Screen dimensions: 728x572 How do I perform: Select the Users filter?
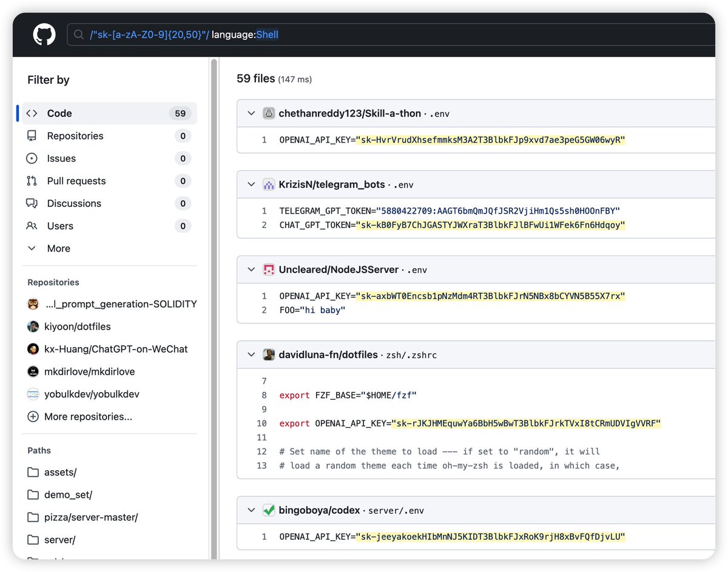[x=109, y=226]
